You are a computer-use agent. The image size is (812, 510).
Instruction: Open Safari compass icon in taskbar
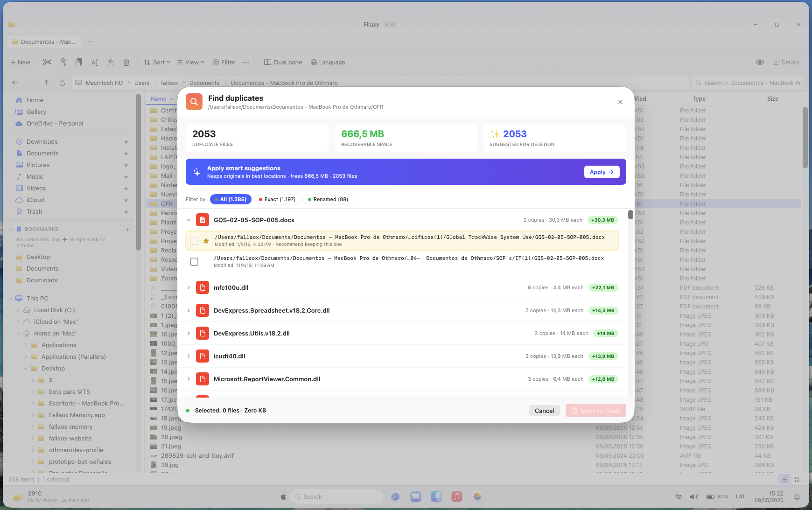tap(395, 496)
